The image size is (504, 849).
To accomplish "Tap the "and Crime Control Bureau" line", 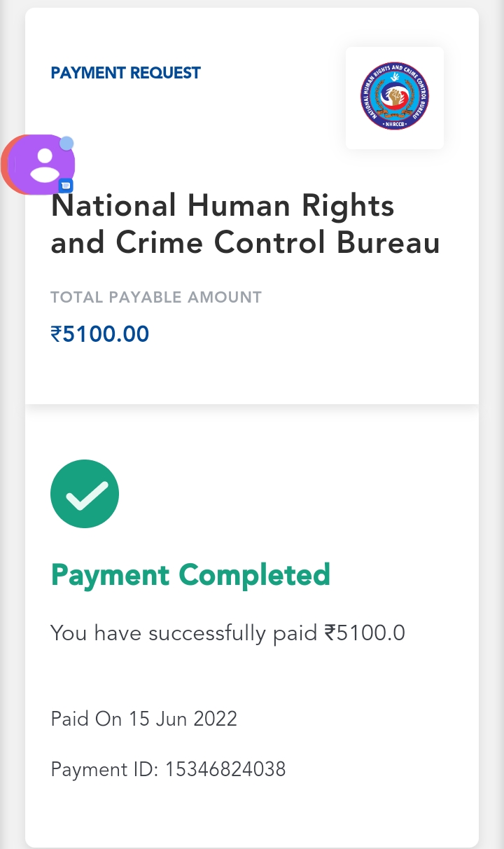I will (x=245, y=242).
